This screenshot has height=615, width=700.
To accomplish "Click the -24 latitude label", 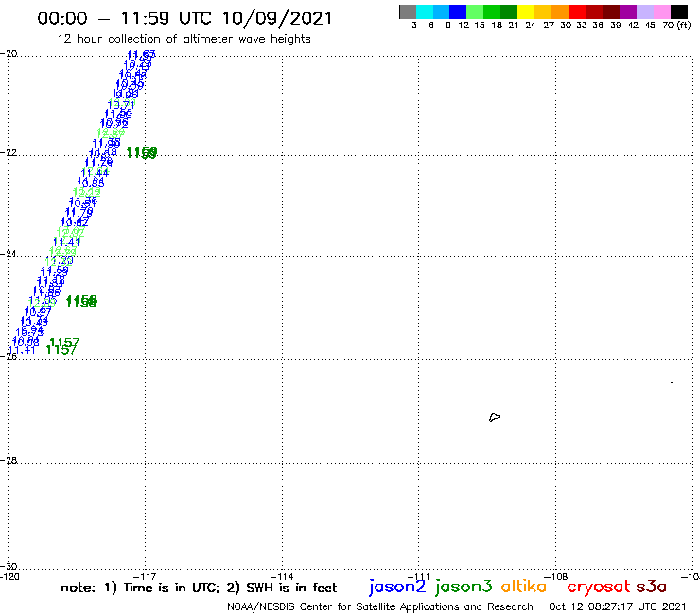I will (x=9, y=254).
